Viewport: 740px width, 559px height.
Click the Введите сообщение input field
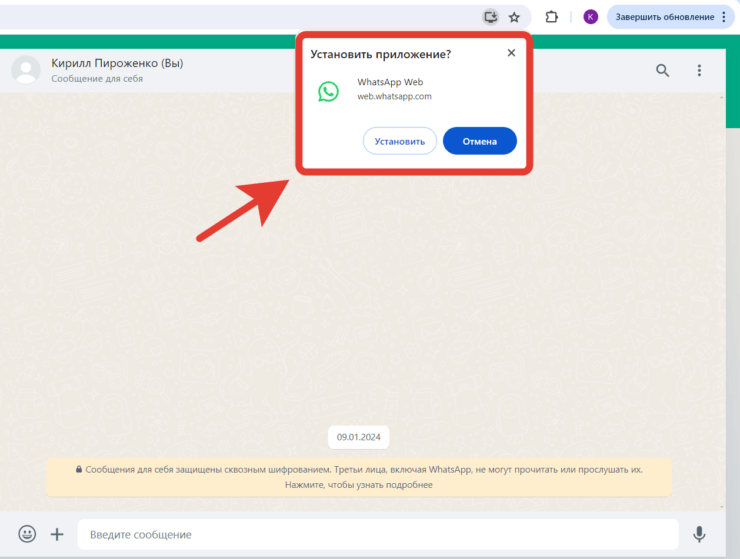point(377,534)
